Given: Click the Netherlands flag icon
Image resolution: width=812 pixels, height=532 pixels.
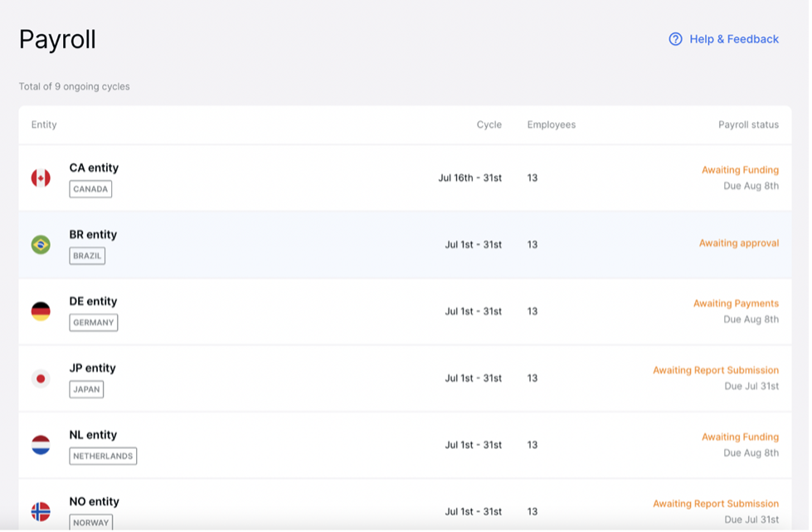Looking at the screenshot, I should coord(41,445).
